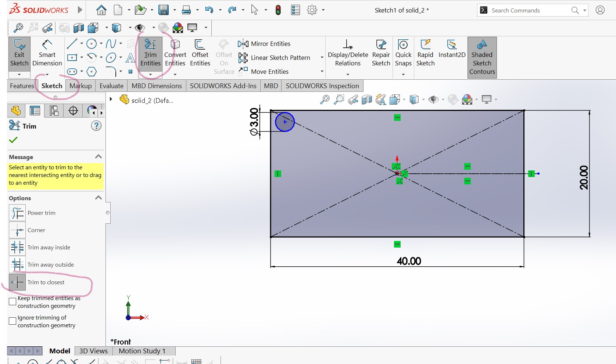Viewport: 616px width, 364px height.
Task: Select Corner trim option
Action: [17, 230]
